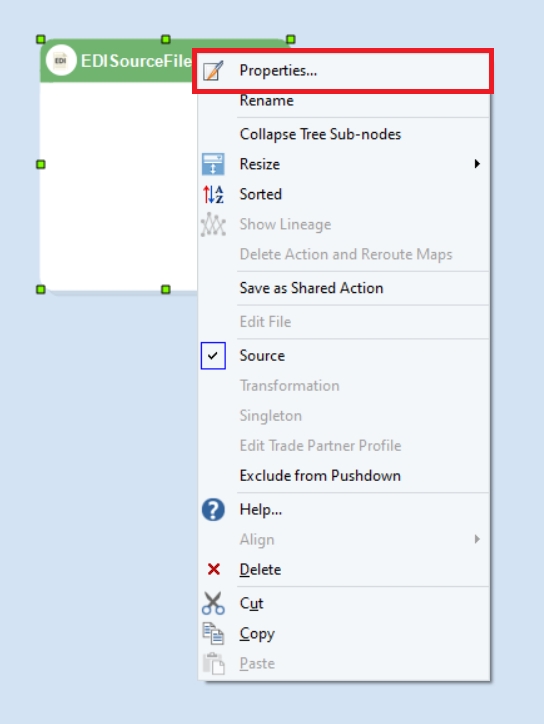
Task: Click the Resize icon in menu
Action: pos(213,164)
